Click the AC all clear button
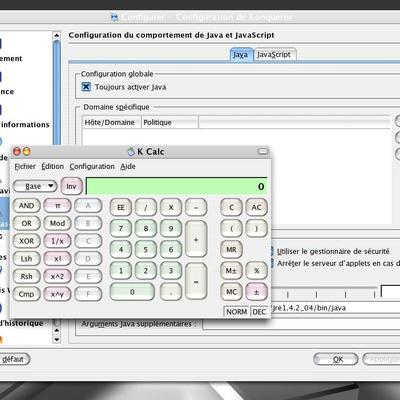The image size is (400, 400). (x=256, y=207)
